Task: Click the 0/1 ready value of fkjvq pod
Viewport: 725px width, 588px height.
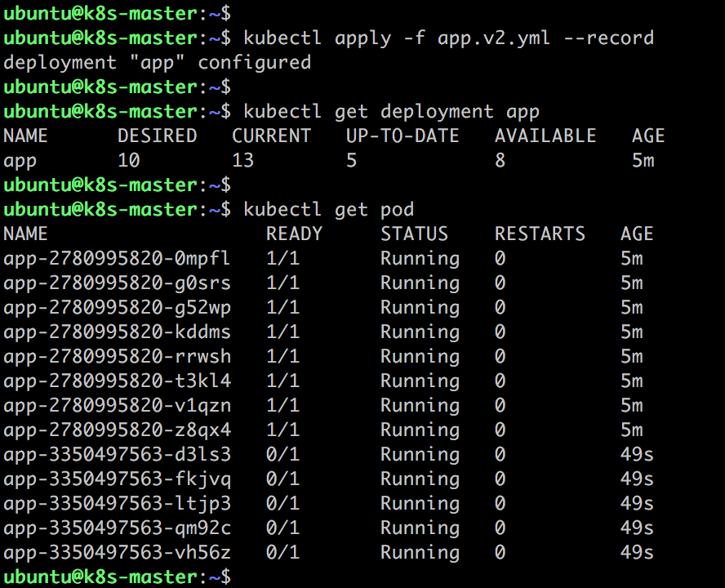Action: tap(282, 479)
